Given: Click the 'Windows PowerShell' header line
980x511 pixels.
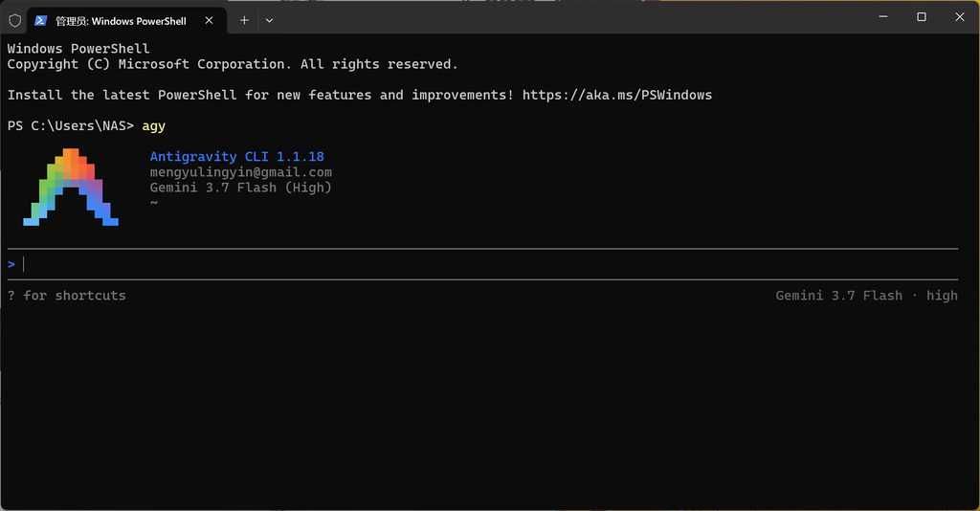Looking at the screenshot, I should click(78, 49).
